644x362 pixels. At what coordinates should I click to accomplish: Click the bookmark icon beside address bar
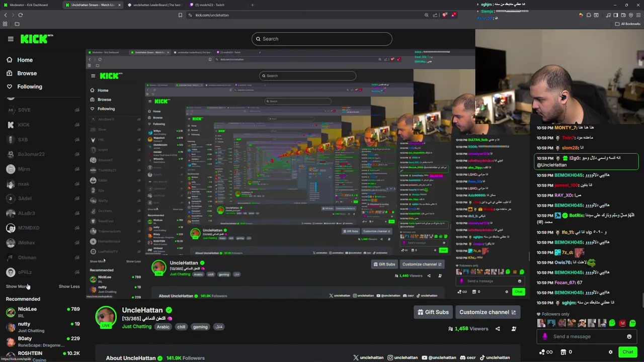180,15
